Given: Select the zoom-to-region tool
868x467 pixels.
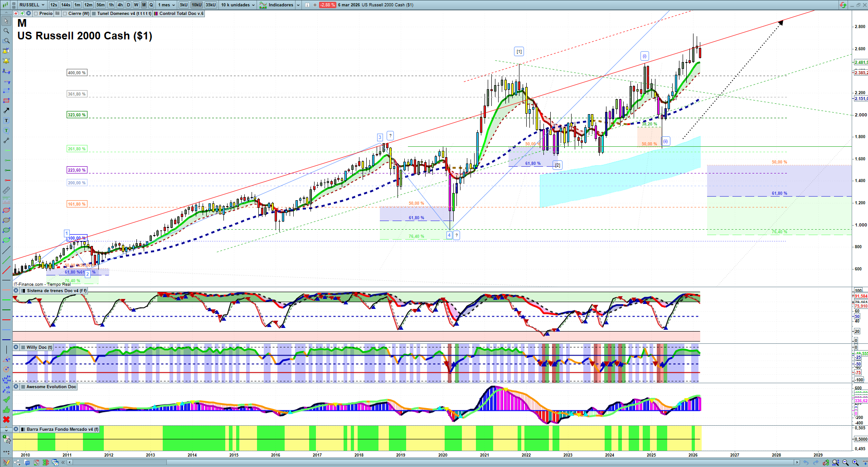Looking at the screenshot, I should coord(6,41).
